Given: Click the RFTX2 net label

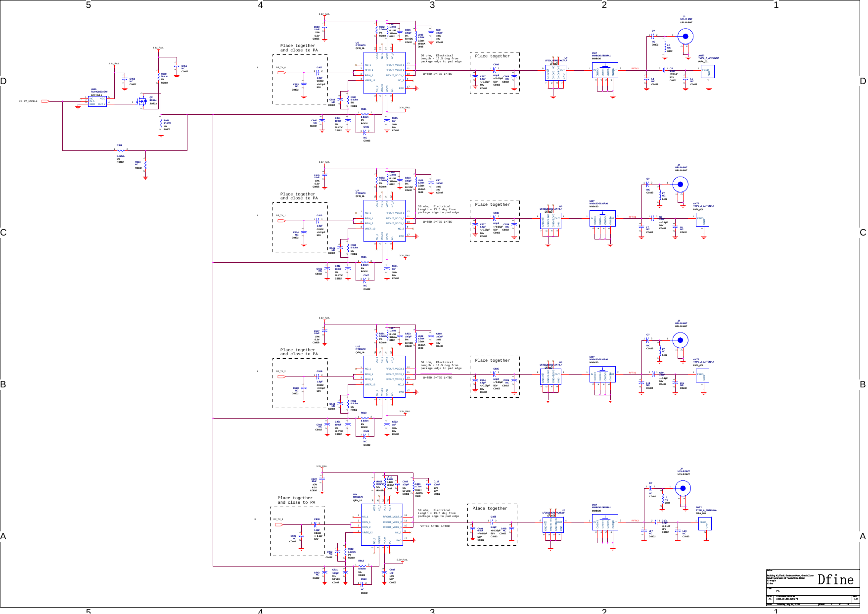Looking at the screenshot, I should [x=632, y=373].
